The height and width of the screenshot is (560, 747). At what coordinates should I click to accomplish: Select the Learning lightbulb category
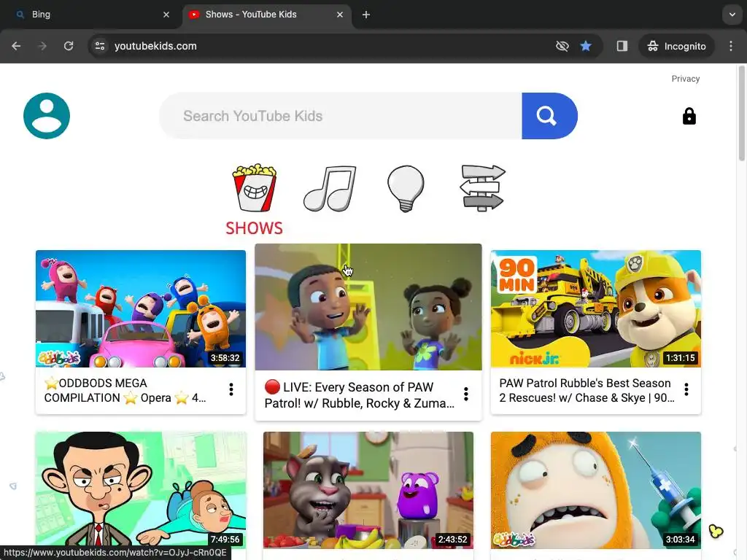click(406, 189)
